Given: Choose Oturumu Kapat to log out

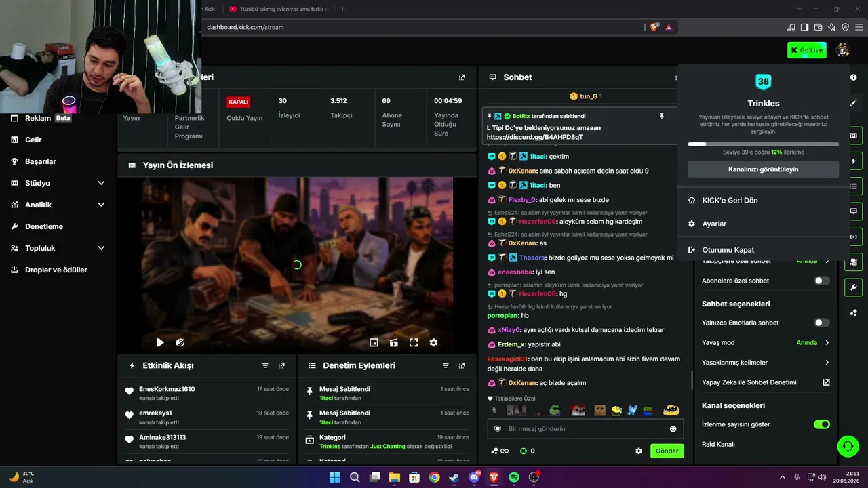Looking at the screenshot, I should pos(763,250).
